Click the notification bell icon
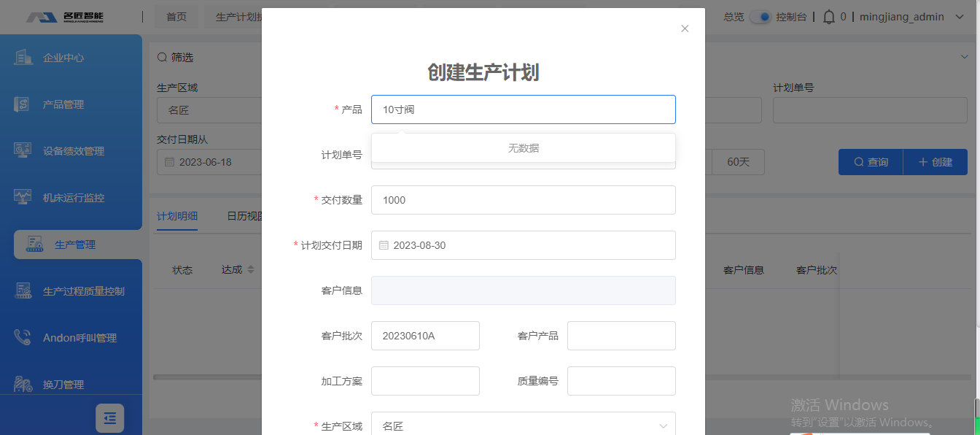The width and height of the screenshot is (980, 435). click(x=829, y=17)
